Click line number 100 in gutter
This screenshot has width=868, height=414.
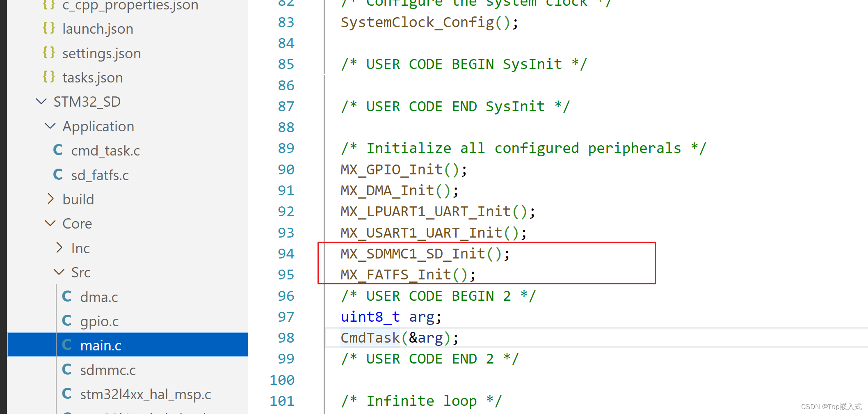(282, 380)
